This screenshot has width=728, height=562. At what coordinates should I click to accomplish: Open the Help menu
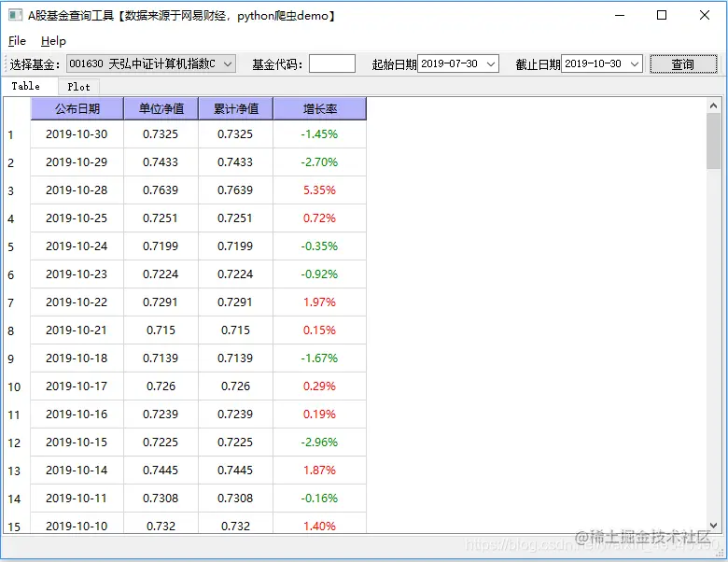point(53,41)
